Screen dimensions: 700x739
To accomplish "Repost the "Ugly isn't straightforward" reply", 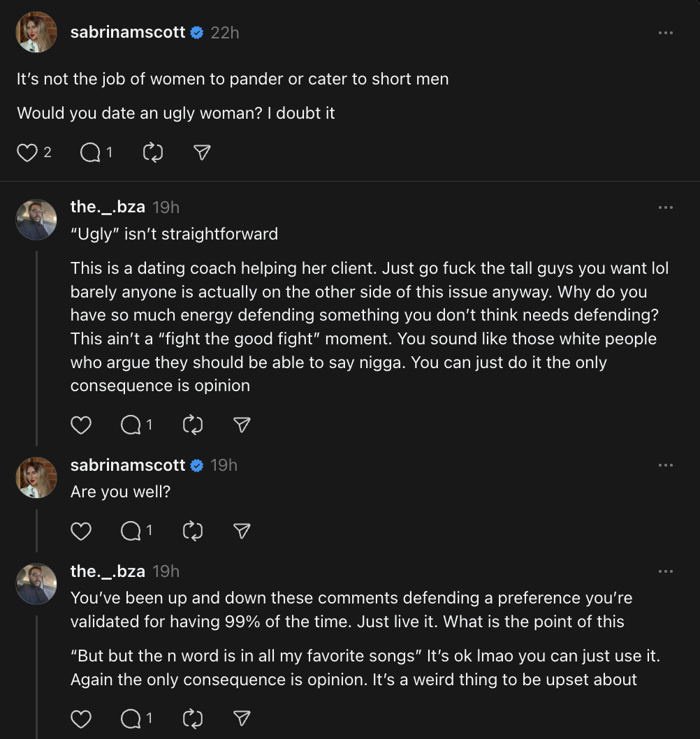I will coord(192,425).
